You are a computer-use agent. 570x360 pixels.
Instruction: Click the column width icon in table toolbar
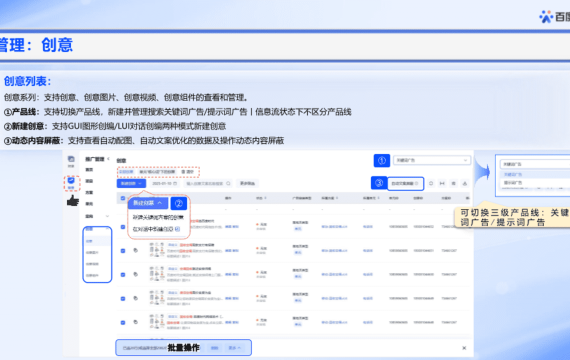(442, 184)
